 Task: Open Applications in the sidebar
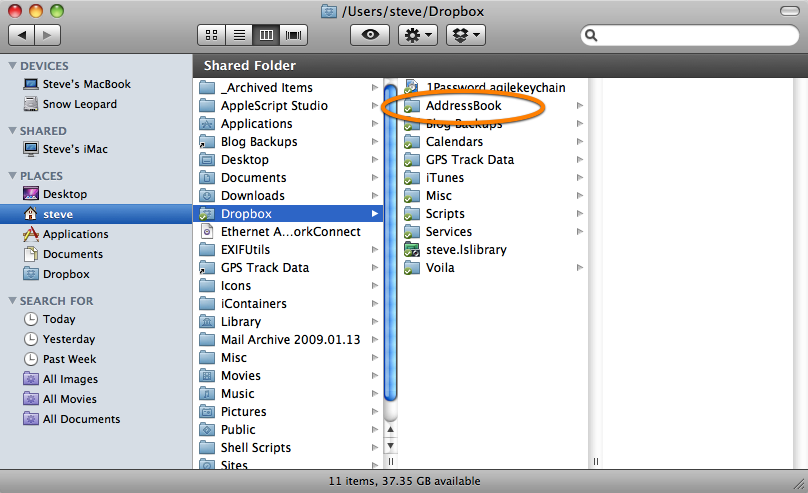click(x=76, y=234)
